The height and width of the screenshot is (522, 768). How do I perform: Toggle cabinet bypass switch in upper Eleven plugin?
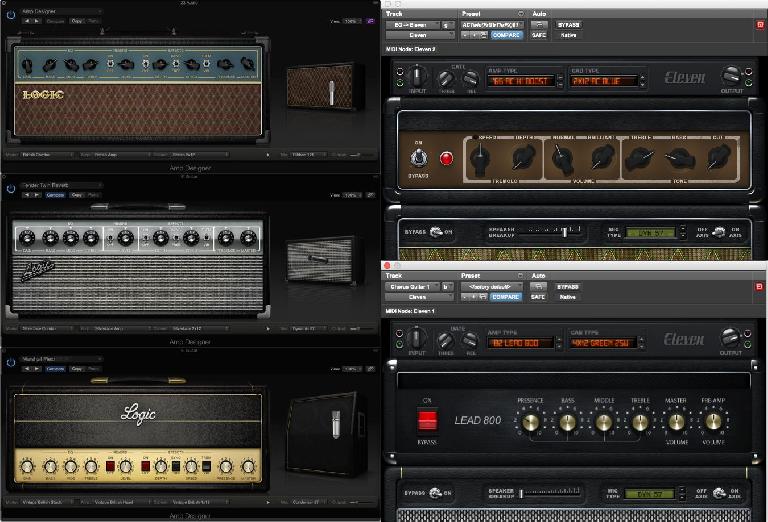point(435,232)
